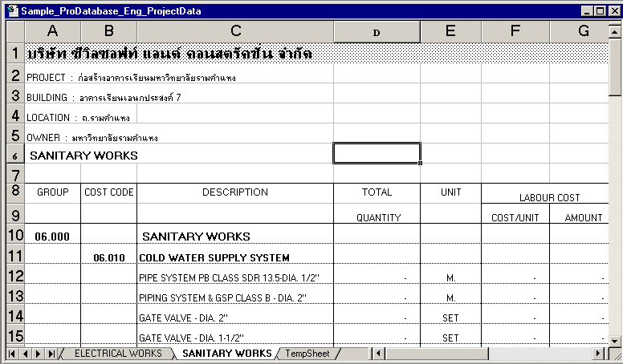Click the TOTAL header cell
Screen dimensions: 623x364
click(377, 192)
